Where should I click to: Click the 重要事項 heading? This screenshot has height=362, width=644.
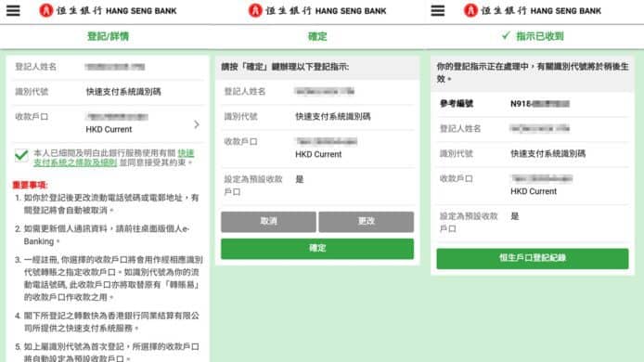[31, 185]
